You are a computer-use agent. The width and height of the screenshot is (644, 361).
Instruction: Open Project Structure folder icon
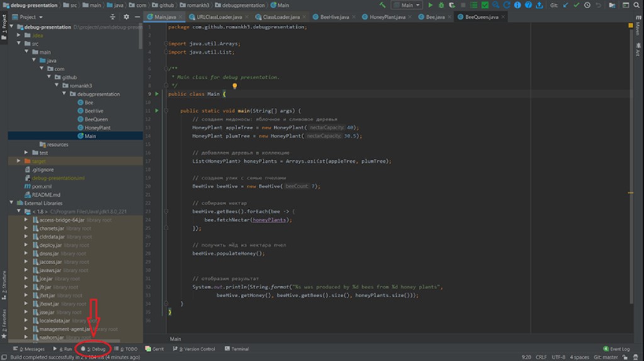(612, 5)
